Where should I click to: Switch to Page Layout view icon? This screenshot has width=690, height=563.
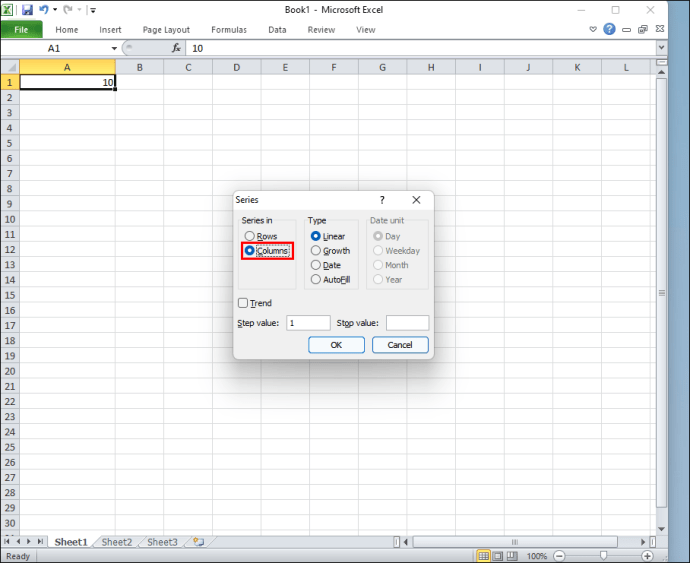tap(498, 556)
